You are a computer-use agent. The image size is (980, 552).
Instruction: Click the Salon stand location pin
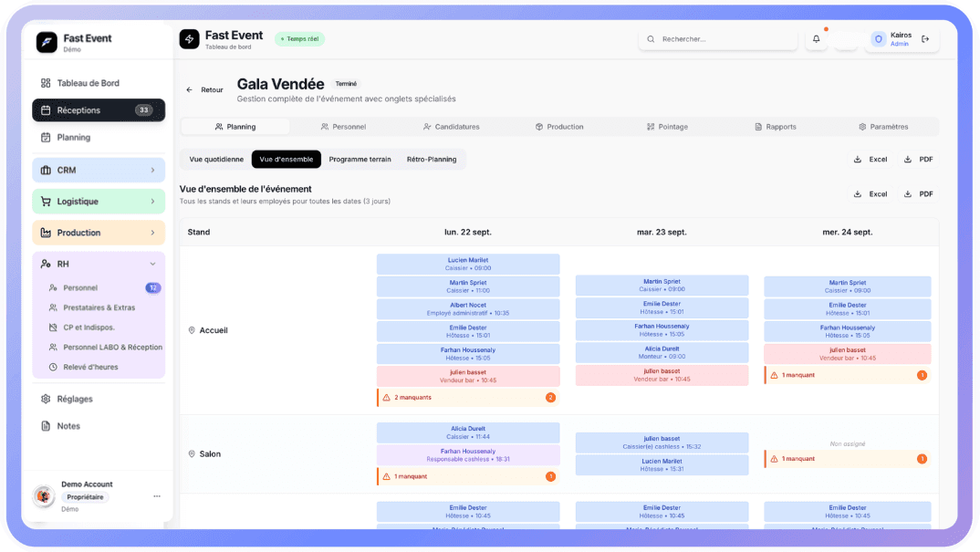click(x=192, y=453)
